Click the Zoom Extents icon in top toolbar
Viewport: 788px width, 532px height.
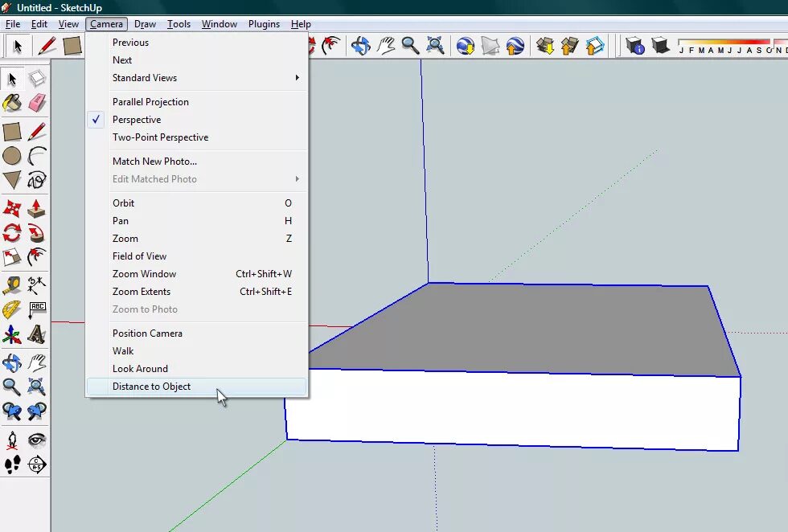(435, 46)
